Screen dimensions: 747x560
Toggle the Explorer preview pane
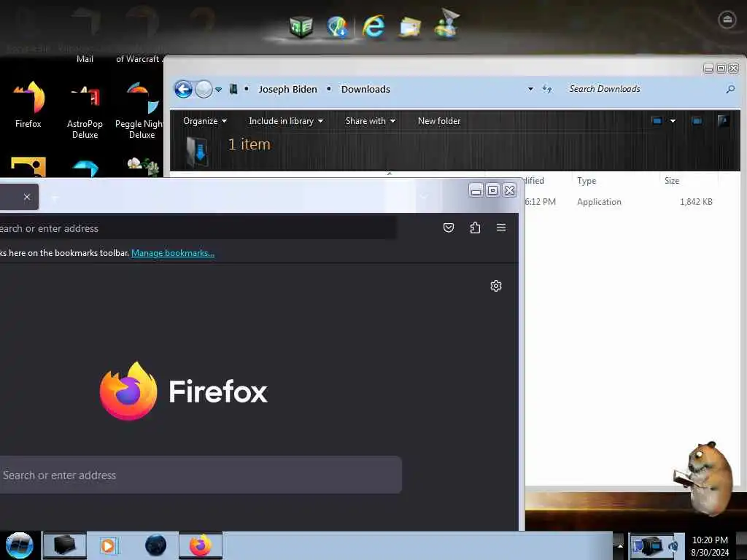(697, 121)
